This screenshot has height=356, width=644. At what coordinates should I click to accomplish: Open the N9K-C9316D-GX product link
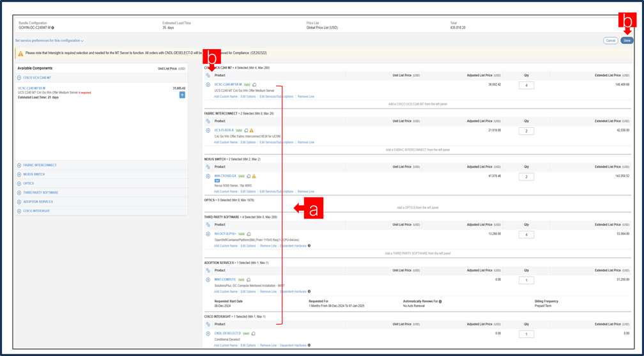[x=225, y=176]
